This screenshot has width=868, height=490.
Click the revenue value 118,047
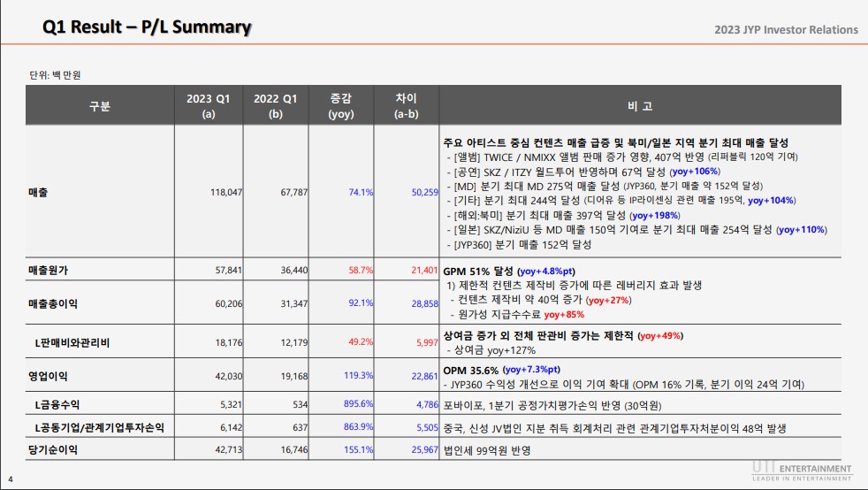pos(226,192)
